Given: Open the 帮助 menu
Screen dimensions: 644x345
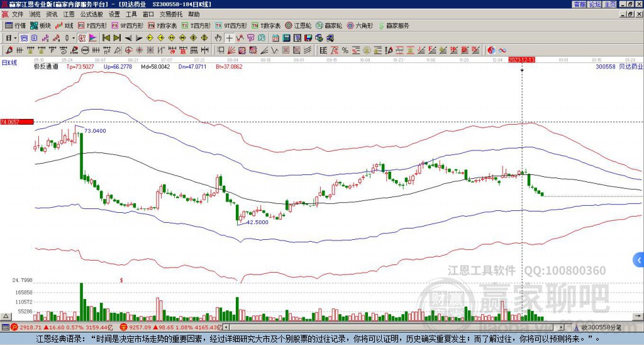Looking at the screenshot, I should 194,14.
